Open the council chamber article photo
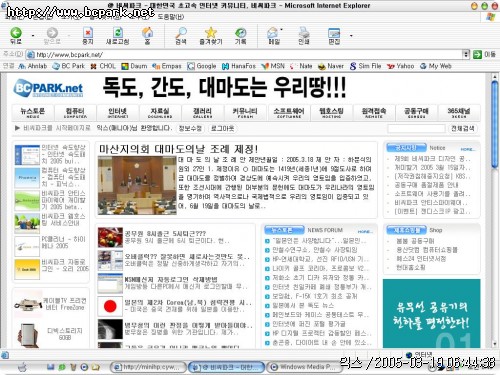This screenshot has height=375, width=500. coord(137,185)
